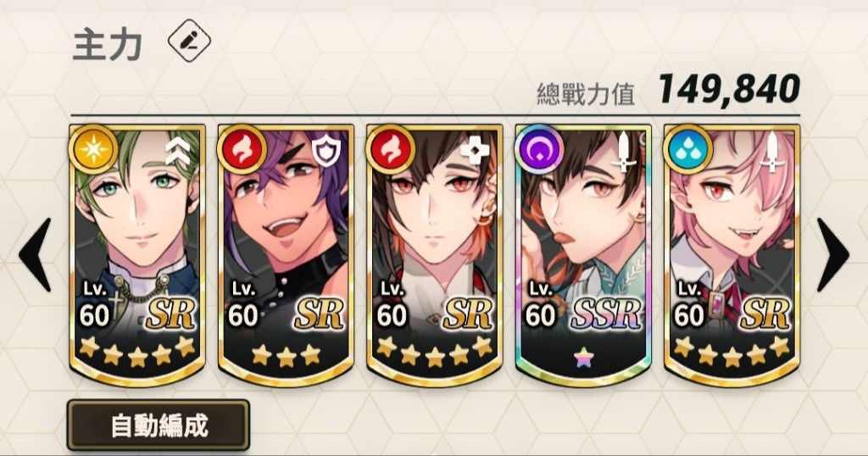The height and width of the screenshot is (456, 868).
Task: Click the pencil edit icon beside 主力
Action: 189,41
